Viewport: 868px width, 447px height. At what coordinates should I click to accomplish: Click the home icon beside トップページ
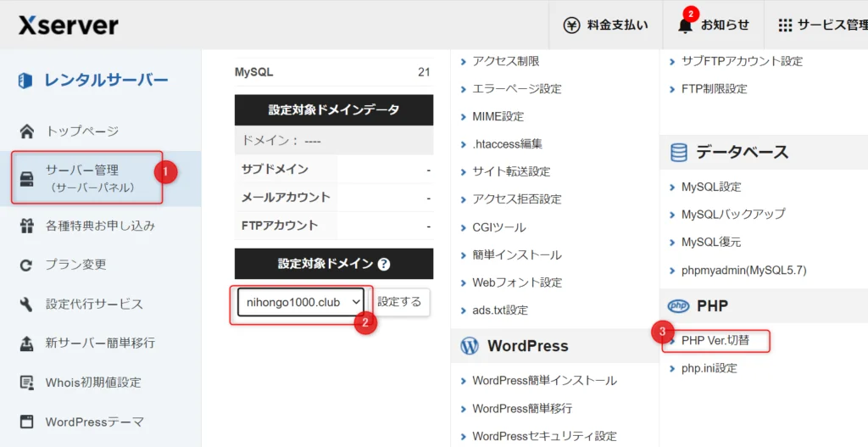click(x=26, y=131)
